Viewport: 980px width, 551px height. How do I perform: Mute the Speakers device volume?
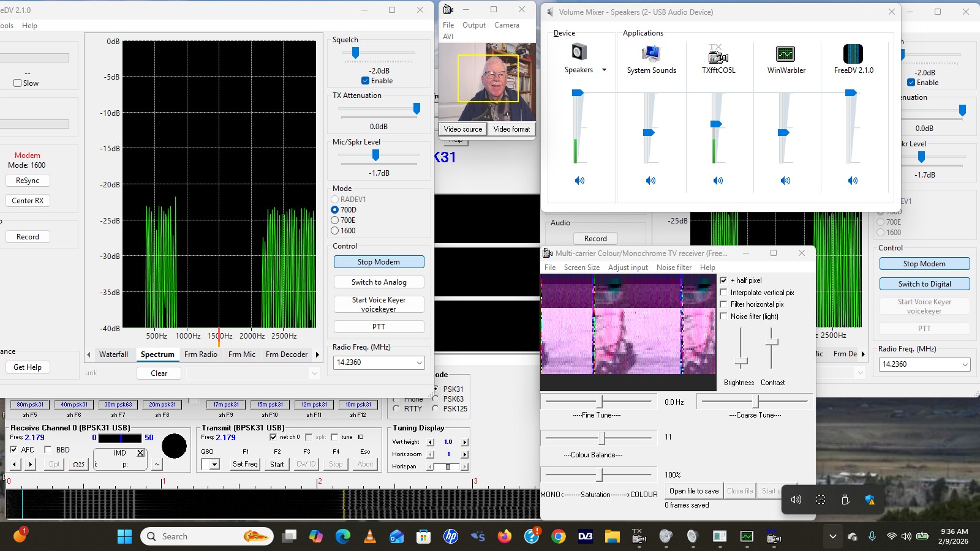click(579, 181)
